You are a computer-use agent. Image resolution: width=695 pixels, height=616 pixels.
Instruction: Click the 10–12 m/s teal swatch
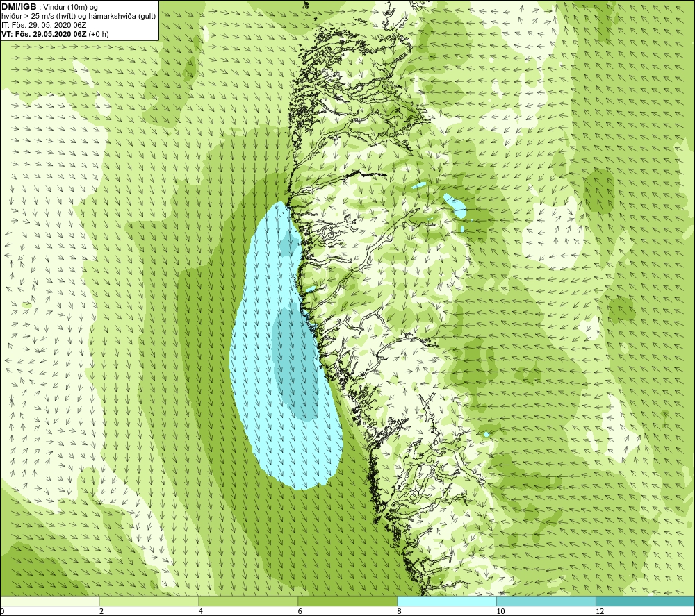coord(546,601)
